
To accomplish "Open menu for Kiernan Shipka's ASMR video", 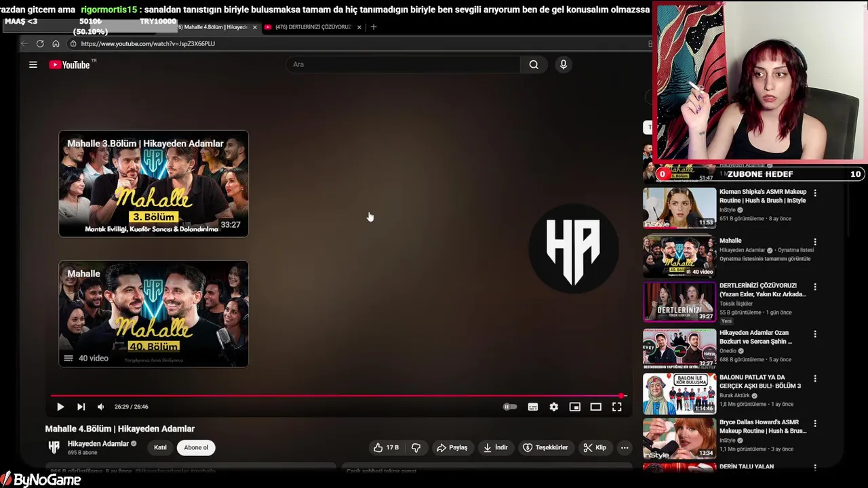I will (x=815, y=193).
